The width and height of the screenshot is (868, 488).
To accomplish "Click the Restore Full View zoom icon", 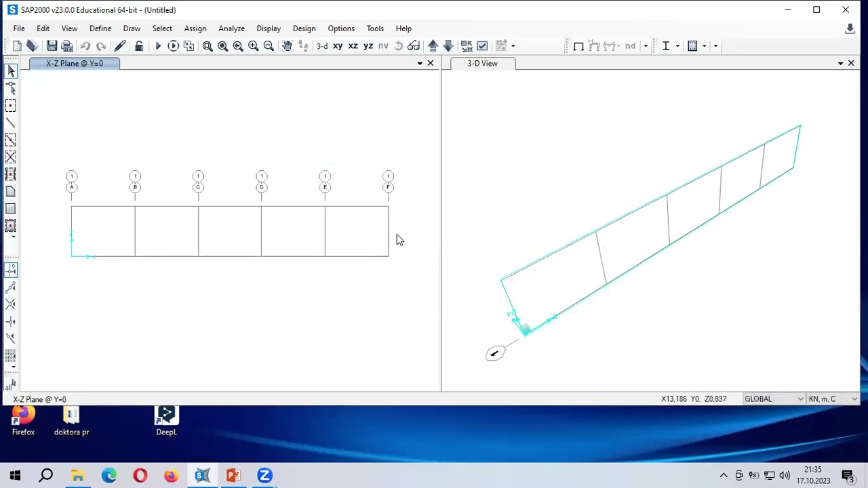I will point(222,46).
